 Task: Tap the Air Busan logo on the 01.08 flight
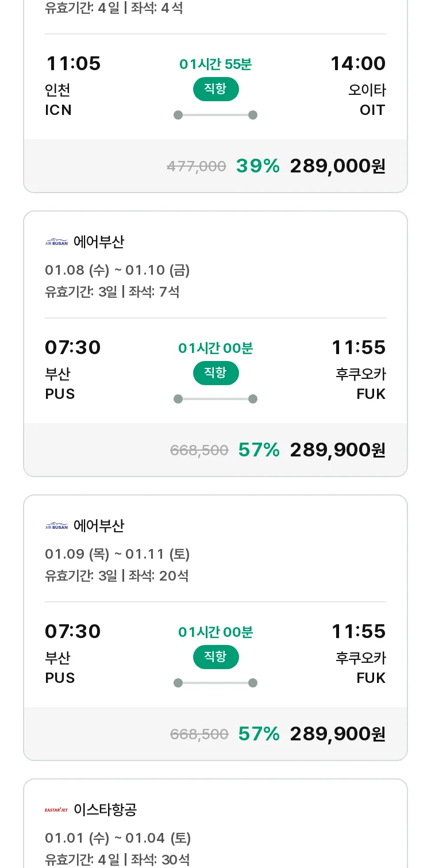tap(56, 242)
